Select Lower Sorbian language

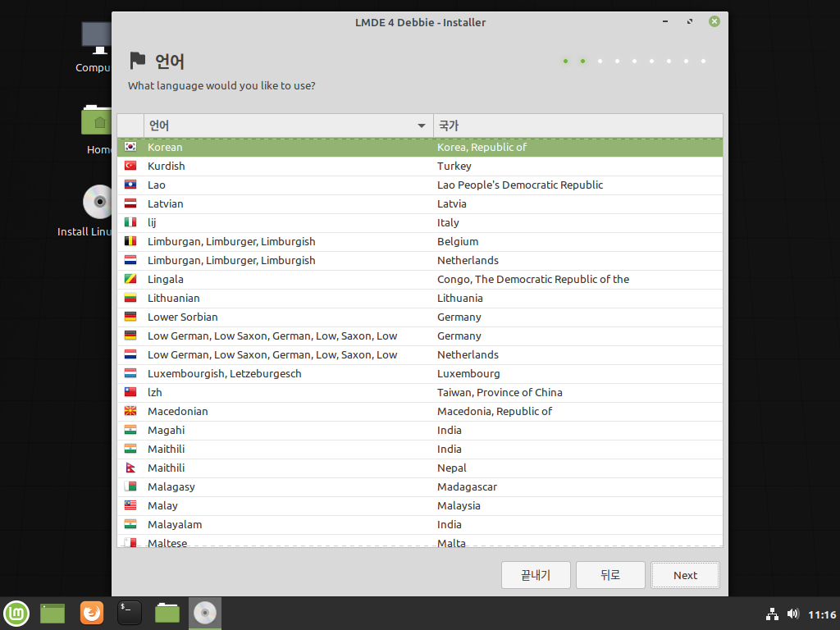tap(420, 317)
